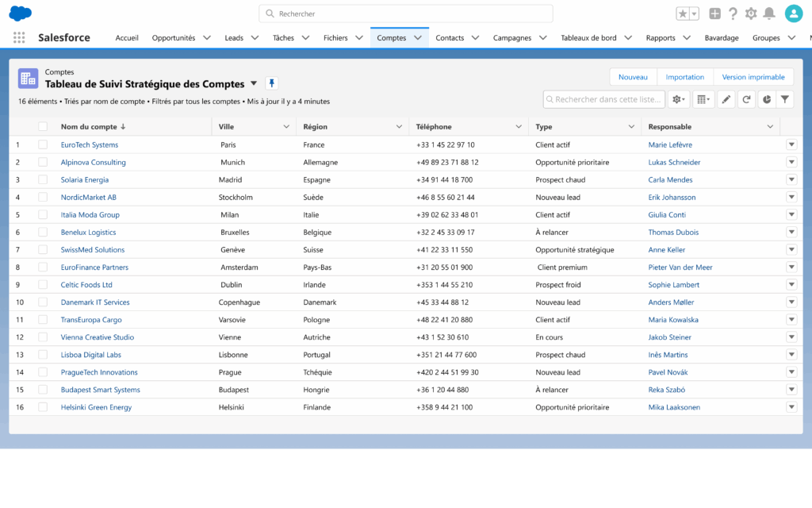Select the EuroTech Systems row checkbox
This screenshot has height=508, width=812.
(x=43, y=144)
